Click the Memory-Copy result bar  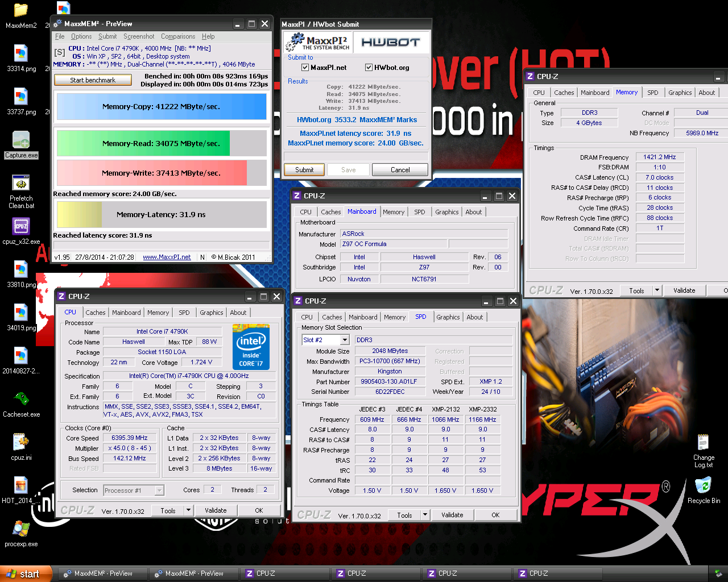pyautogui.click(x=162, y=106)
